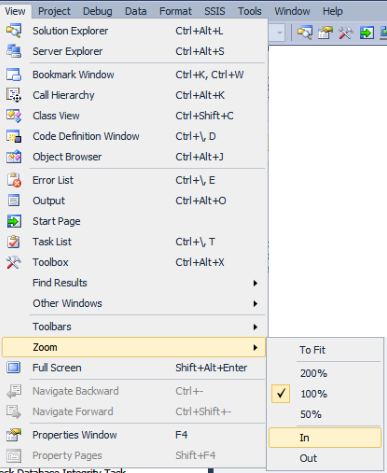Choose Zoom In option
This screenshot has height=473, width=387.
pyautogui.click(x=325, y=438)
